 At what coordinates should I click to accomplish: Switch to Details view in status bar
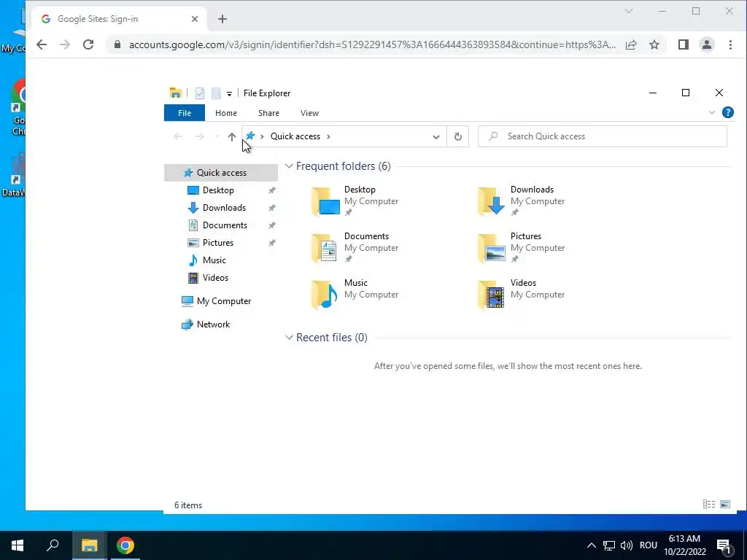(709, 505)
